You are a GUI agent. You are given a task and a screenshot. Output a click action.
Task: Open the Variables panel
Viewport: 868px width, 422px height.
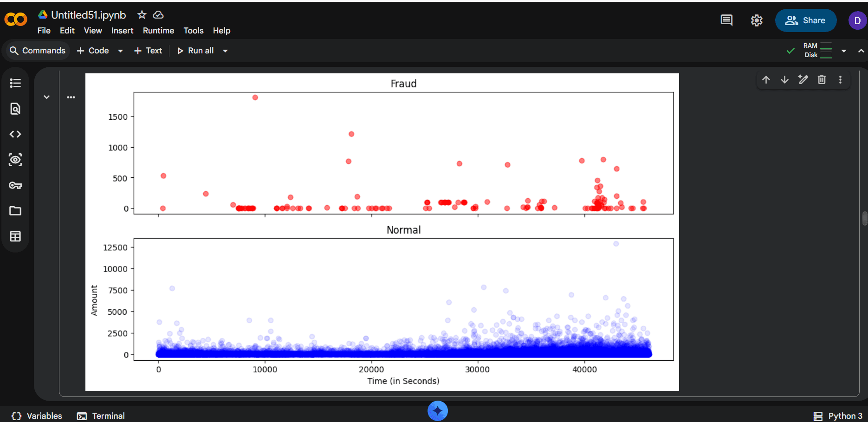(x=37, y=416)
